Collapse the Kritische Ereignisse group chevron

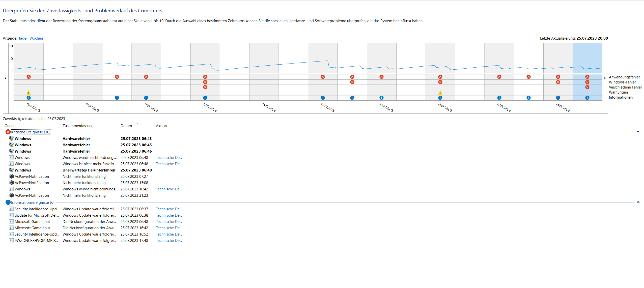coord(638,132)
